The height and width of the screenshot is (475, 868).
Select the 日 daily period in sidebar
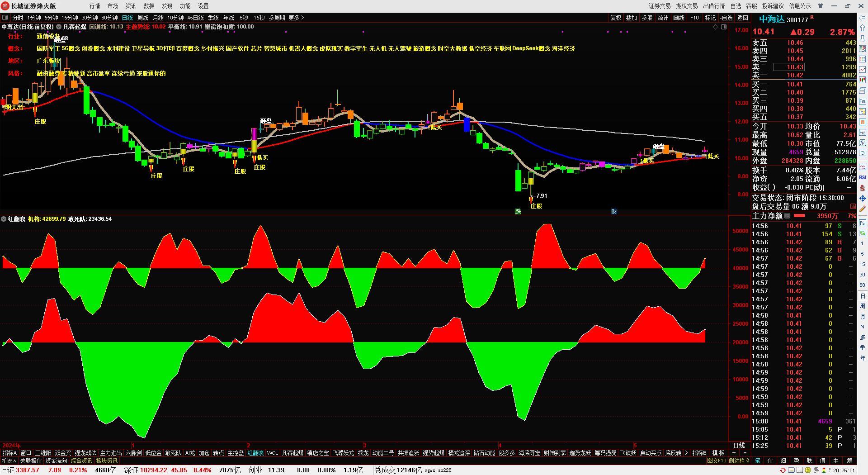(863, 295)
